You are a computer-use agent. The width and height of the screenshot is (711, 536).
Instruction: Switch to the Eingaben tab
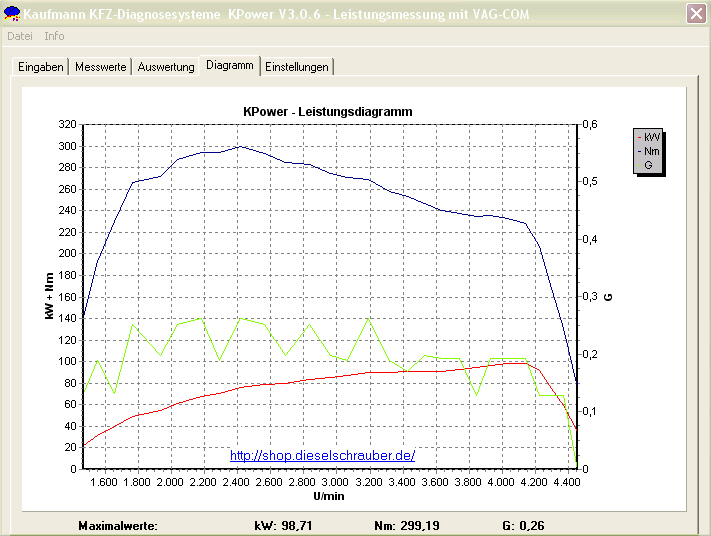click(x=41, y=67)
